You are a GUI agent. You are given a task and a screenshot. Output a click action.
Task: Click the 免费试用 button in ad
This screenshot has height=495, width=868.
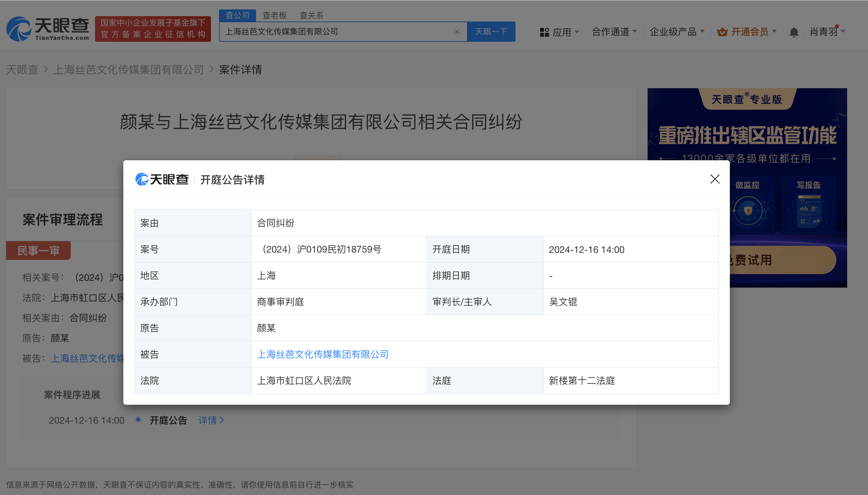(x=782, y=260)
